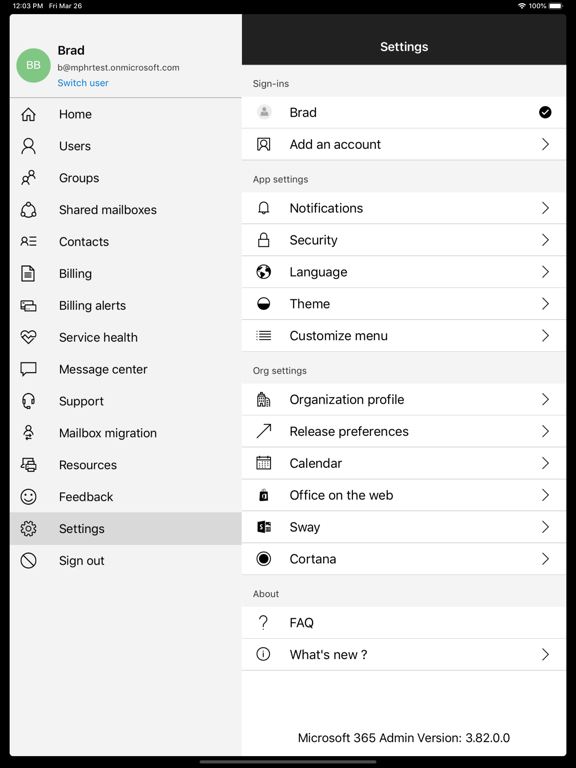
Task: Click the Contacts list icon
Action: [x=28, y=241]
